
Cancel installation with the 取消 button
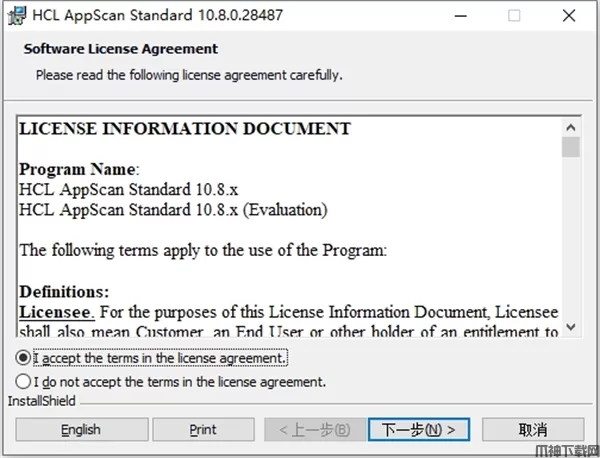coord(533,429)
